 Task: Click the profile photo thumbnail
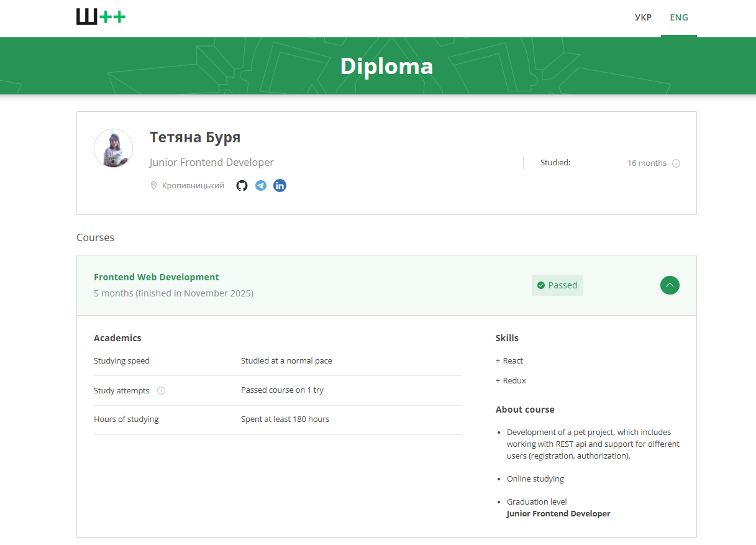click(x=113, y=149)
